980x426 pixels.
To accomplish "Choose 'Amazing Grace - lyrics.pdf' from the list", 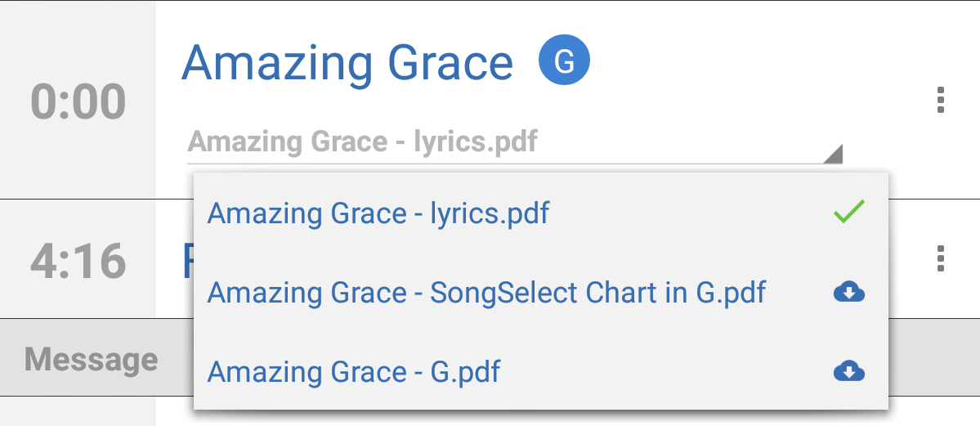I will (x=378, y=213).
